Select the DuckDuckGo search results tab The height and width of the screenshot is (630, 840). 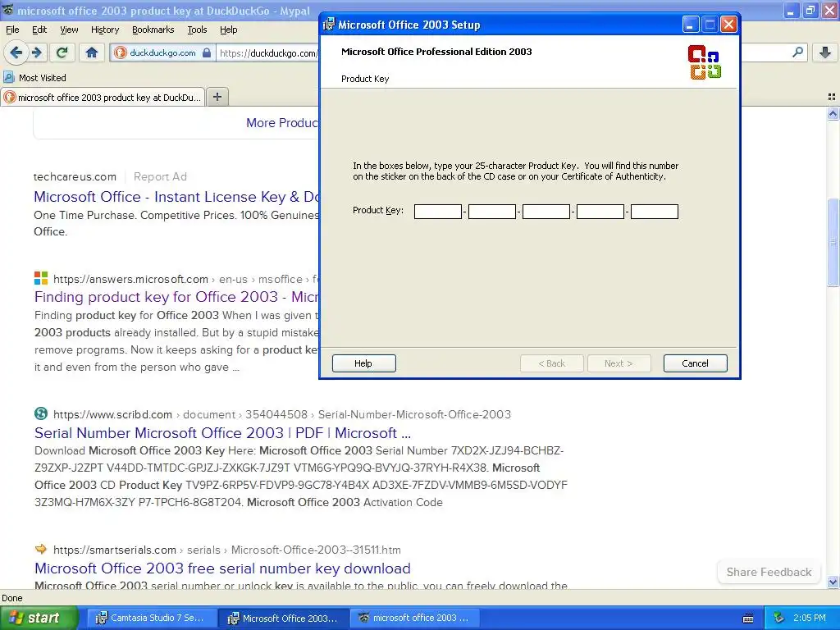tap(103, 97)
